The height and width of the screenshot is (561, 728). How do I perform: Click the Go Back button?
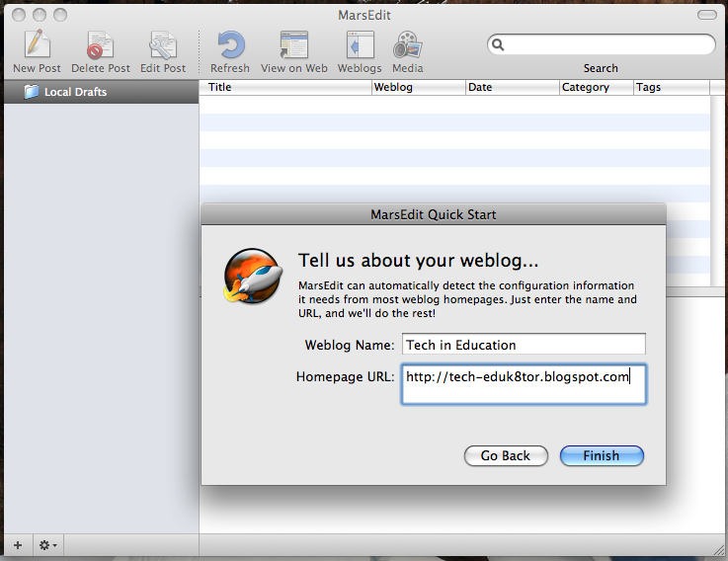(x=506, y=455)
